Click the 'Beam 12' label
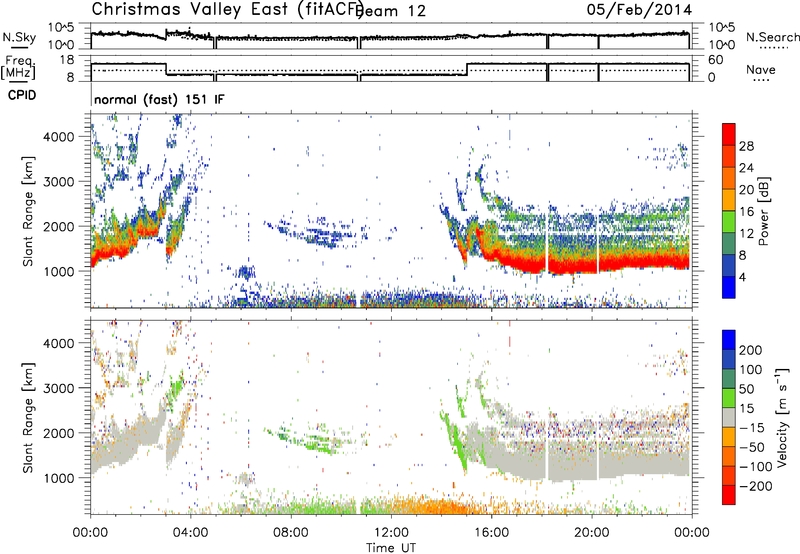800x554 pixels. pyautogui.click(x=391, y=11)
